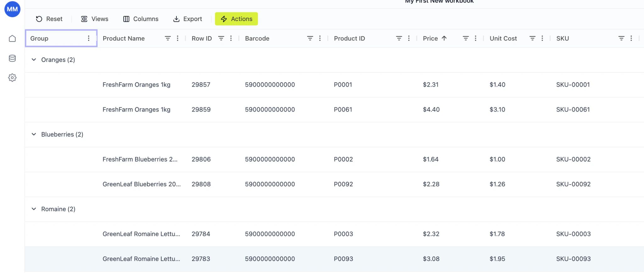
Task: Select cell SKU-00092
Action: pos(574,184)
